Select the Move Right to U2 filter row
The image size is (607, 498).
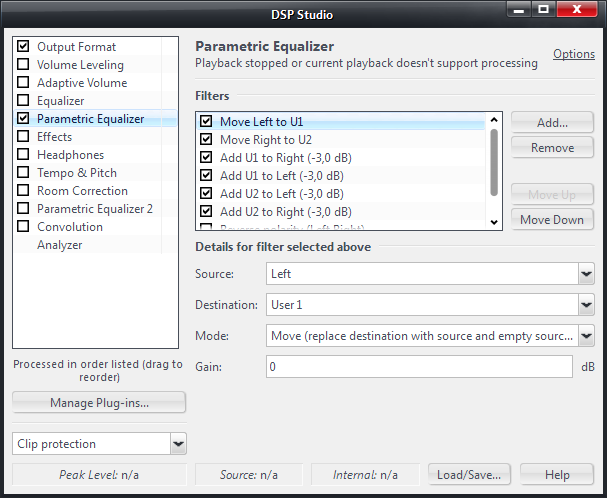(x=341, y=139)
